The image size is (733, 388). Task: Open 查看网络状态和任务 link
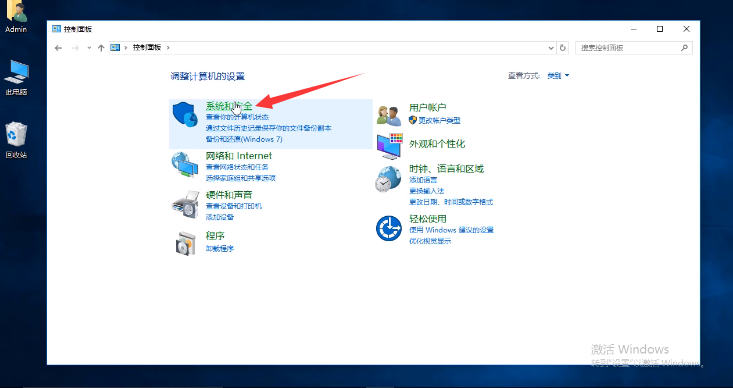click(x=237, y=167)
